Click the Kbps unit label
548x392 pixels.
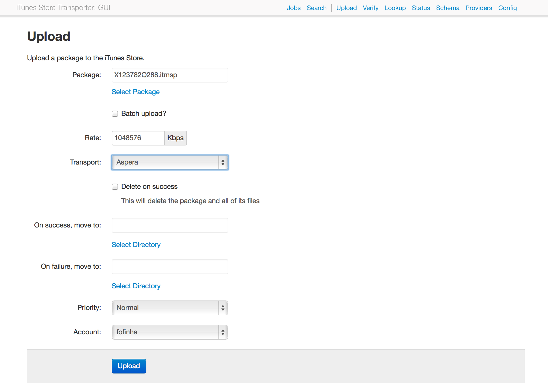coord(176,138)
